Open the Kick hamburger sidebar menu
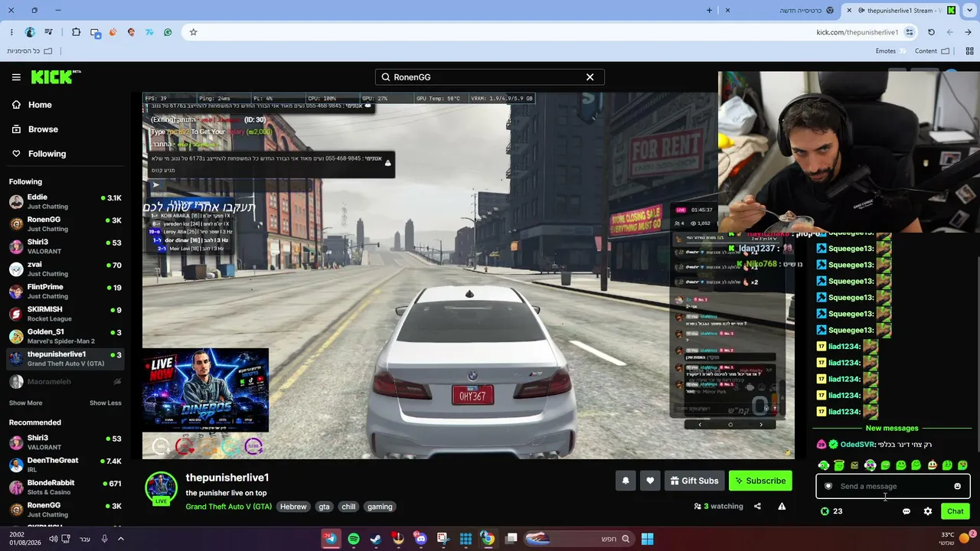Viewport: 980px width, 551px height. coord(16,77)
